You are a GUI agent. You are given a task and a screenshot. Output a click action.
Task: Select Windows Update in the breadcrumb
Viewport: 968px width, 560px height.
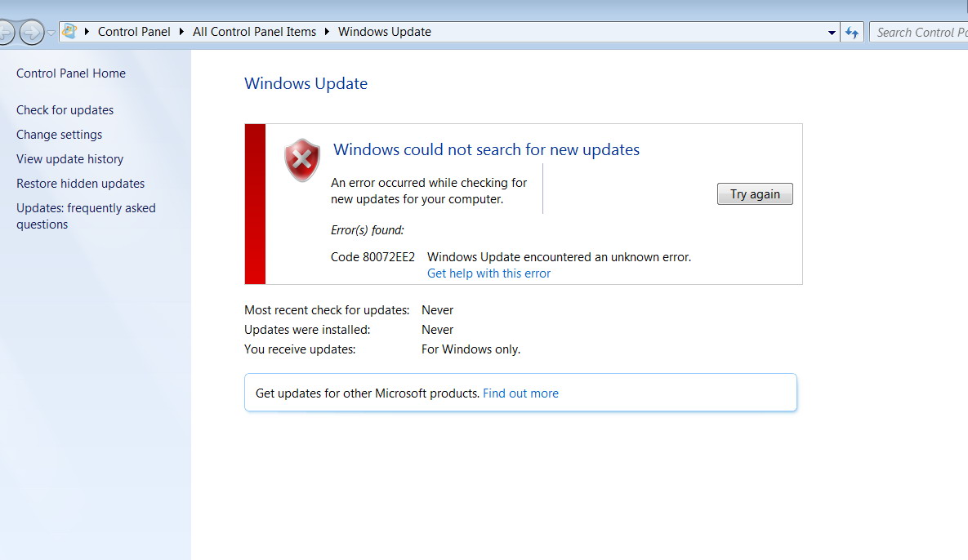[x=385, y=32]
